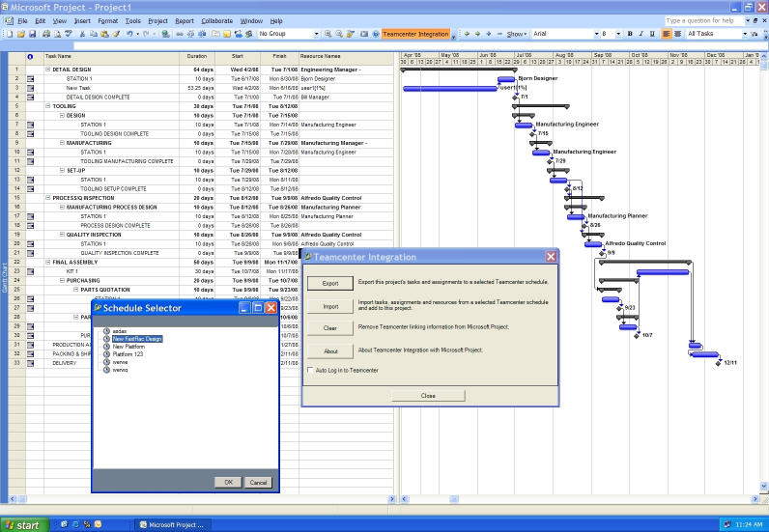769x532 pixels.
Task: Click the Gantt chart horizontal scrollbar thumb
Action: (x=454, y=499)
